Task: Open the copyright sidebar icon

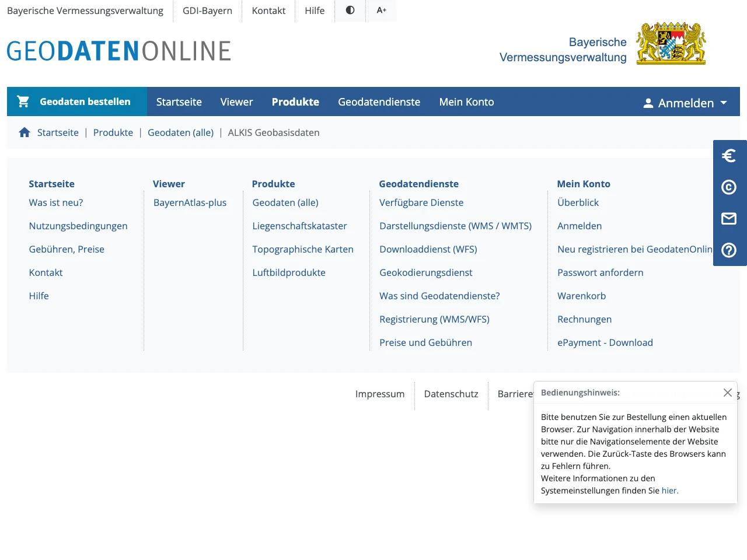Action: pyautogui.click(x=729, y=187)
